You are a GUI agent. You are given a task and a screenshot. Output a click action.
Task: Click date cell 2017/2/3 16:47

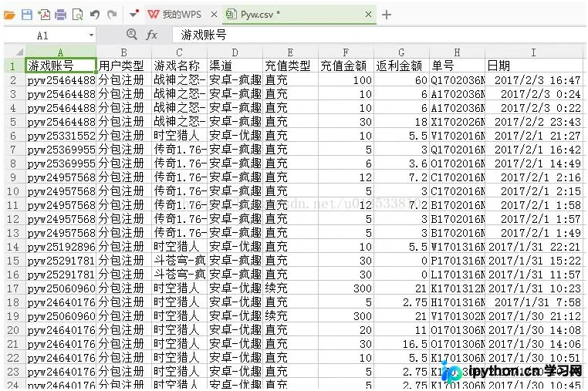(534, 80)
